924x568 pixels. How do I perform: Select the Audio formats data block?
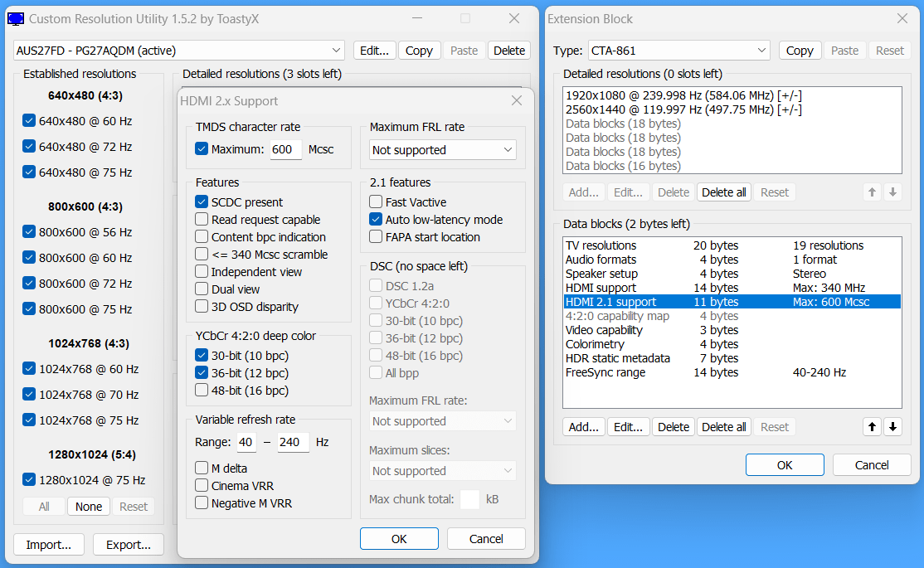(732, 260)
